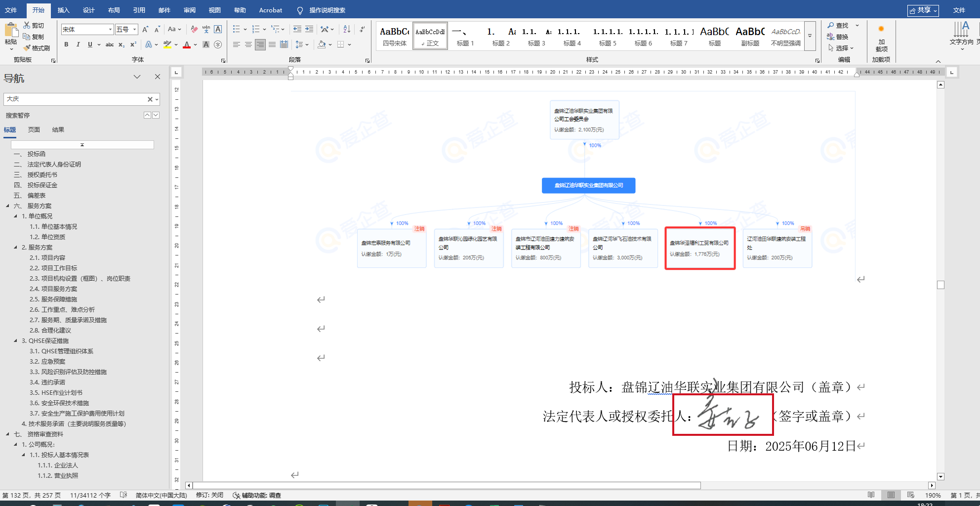This screenshot has width=980, height=506.
Task: Apply character border with the boxed A icon
Action: (218, 30)
